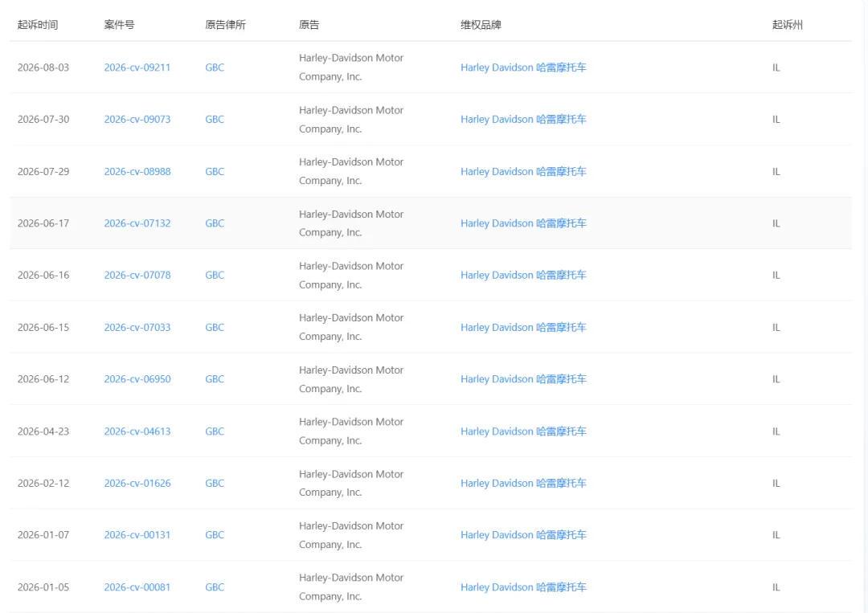
Task: Click IL state cell in 2026-cv-00081 row
Action: point(776,587)
